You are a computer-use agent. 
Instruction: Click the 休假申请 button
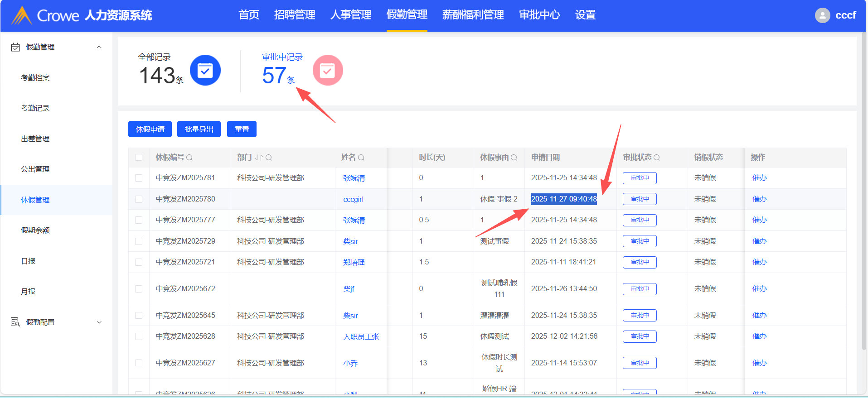[150, 129]
